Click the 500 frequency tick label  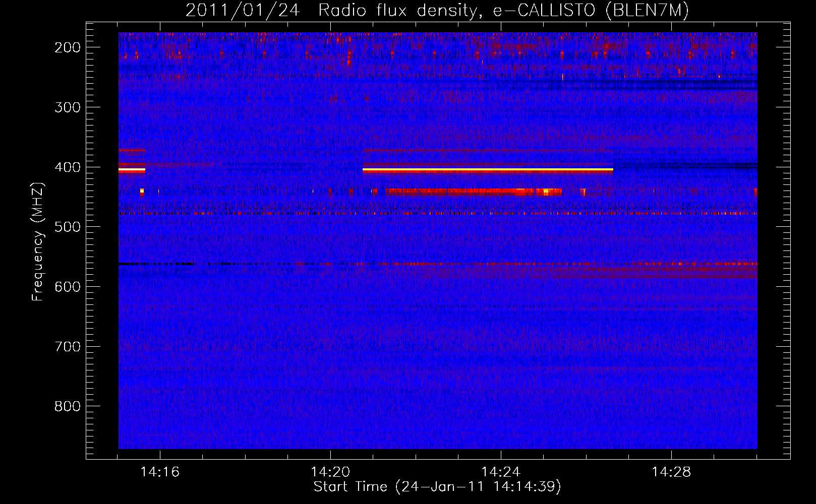67,227
